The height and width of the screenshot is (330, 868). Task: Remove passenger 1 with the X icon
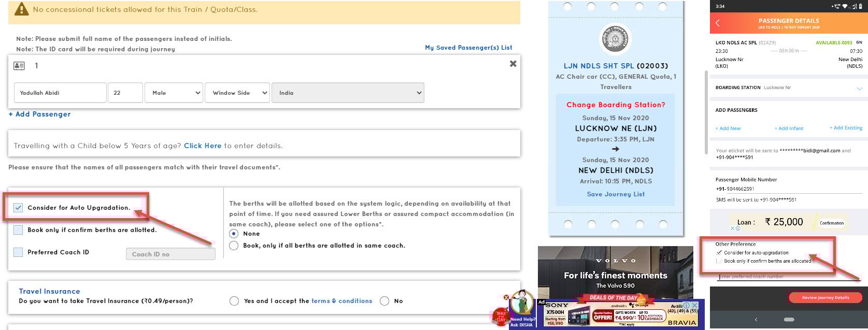(513, 64)
